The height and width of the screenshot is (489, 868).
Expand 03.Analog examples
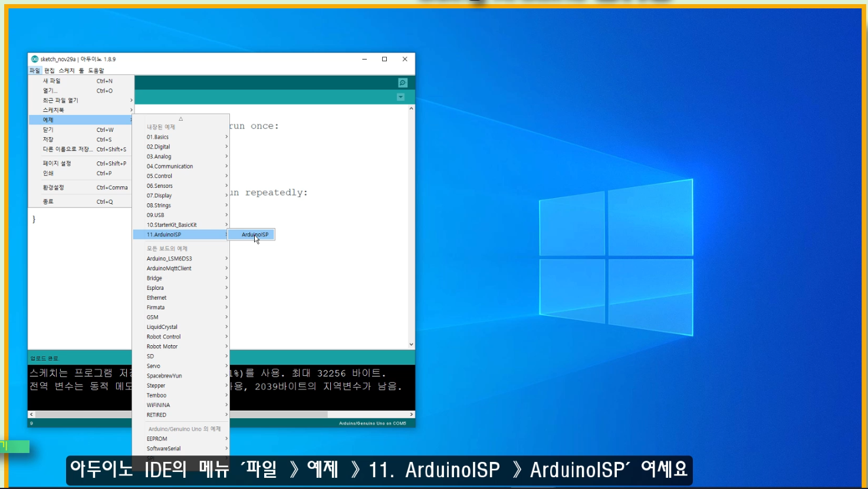point(181,157)
